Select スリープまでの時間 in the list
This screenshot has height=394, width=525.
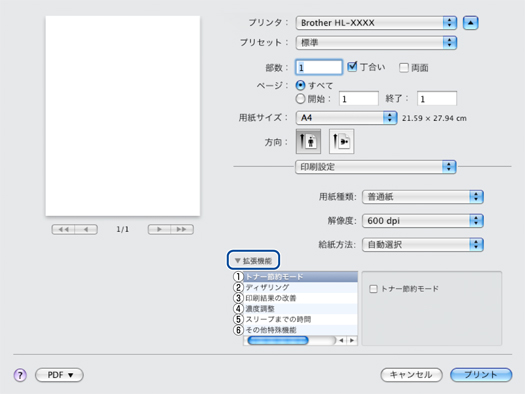tap(300, 319)
